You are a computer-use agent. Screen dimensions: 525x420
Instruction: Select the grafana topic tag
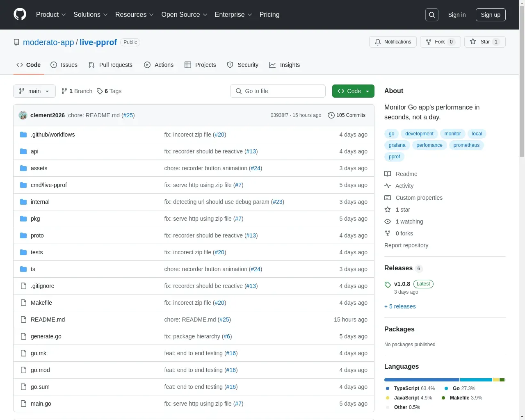coord(397,145)
